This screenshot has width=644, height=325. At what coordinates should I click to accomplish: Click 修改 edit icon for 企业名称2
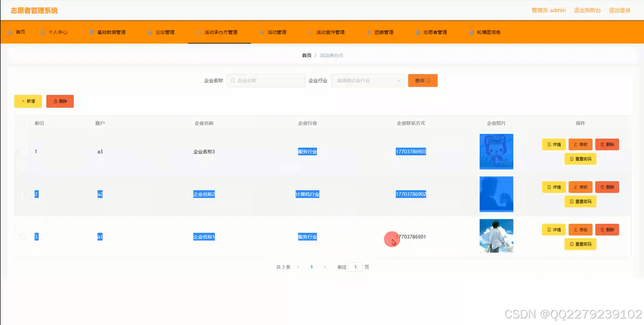click(x=581, y=187)
